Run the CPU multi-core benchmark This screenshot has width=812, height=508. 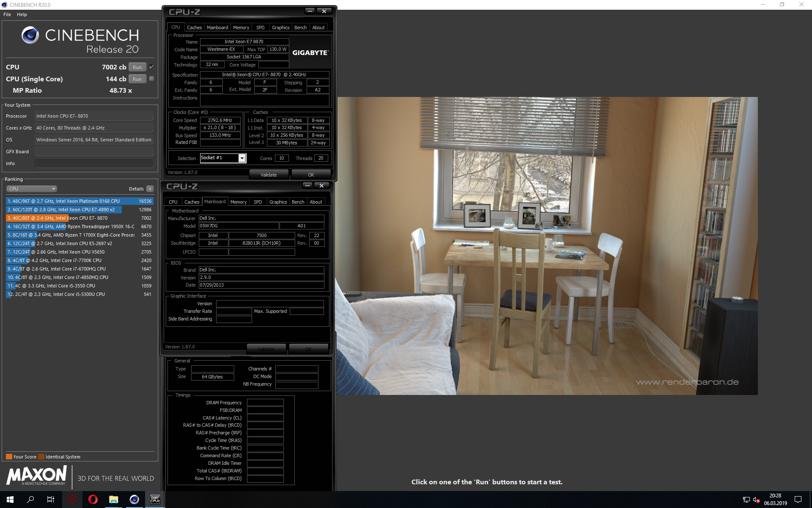point(137,67)
